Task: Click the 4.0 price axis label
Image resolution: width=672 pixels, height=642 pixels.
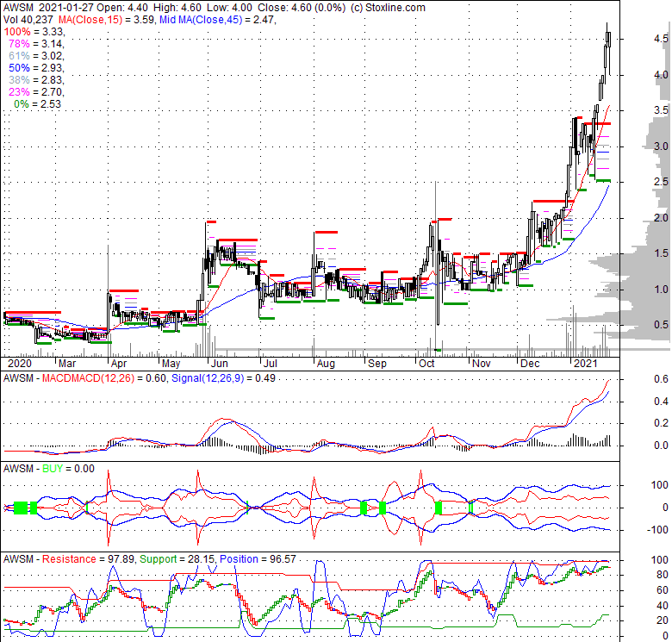Action: (x=661, y=75)
